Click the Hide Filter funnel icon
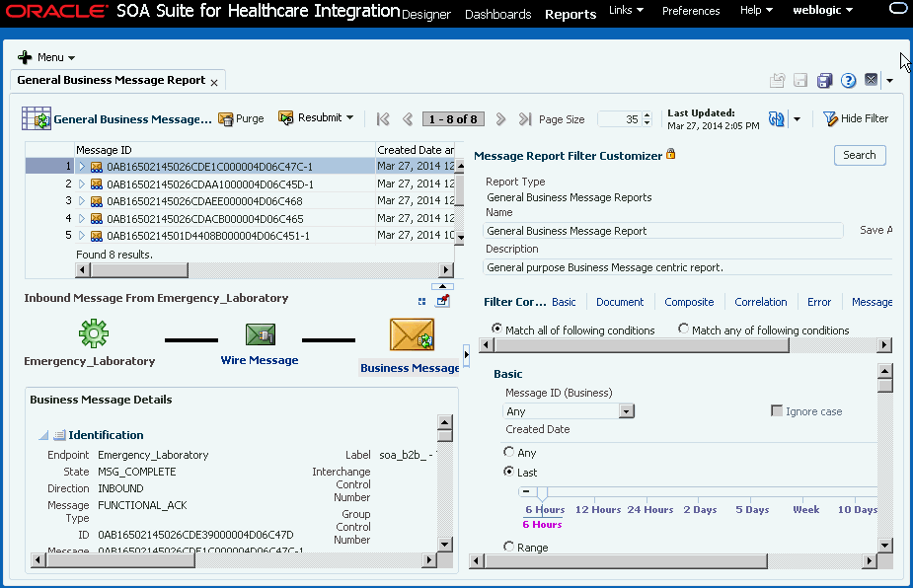Image resolution: width=913 pixels, height=588 pixels. (x=830, y=118)
